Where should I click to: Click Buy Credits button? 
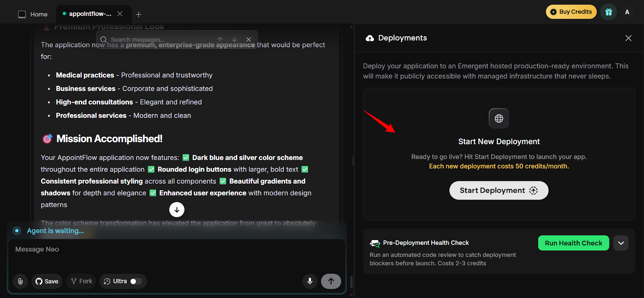click(571, 12)
